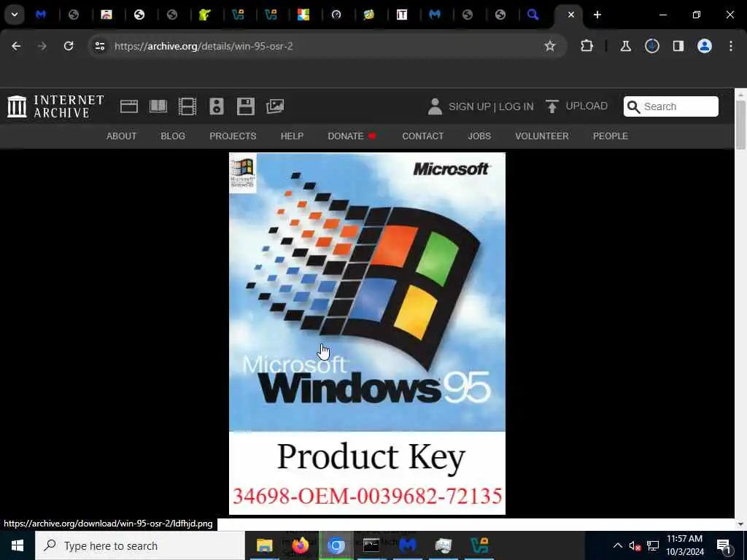Open the Extensions puzzle piece icon
Screen dimensions: 747x560
(x=587, y=46)
